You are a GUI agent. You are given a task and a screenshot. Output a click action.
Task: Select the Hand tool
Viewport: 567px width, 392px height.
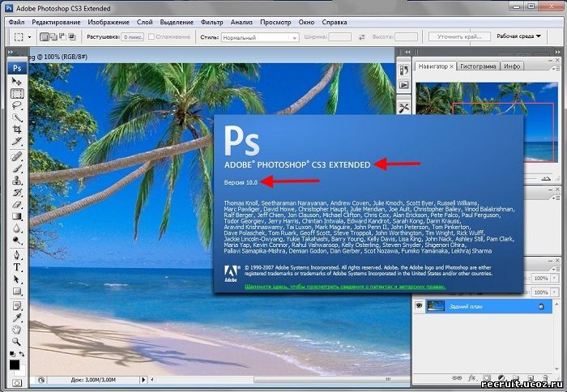click(x=17, y=330)
